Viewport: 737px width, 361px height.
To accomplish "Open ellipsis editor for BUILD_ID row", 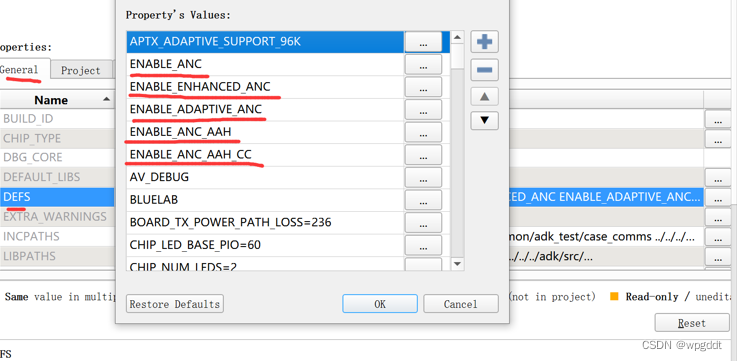I will coord(718,119).
